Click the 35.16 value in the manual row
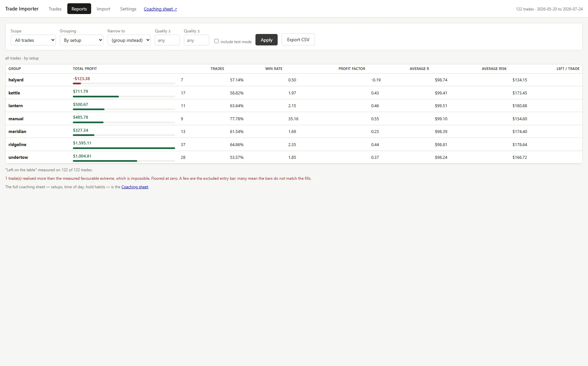This screenshot has height=366, width=588. click(x=293, y=119)
